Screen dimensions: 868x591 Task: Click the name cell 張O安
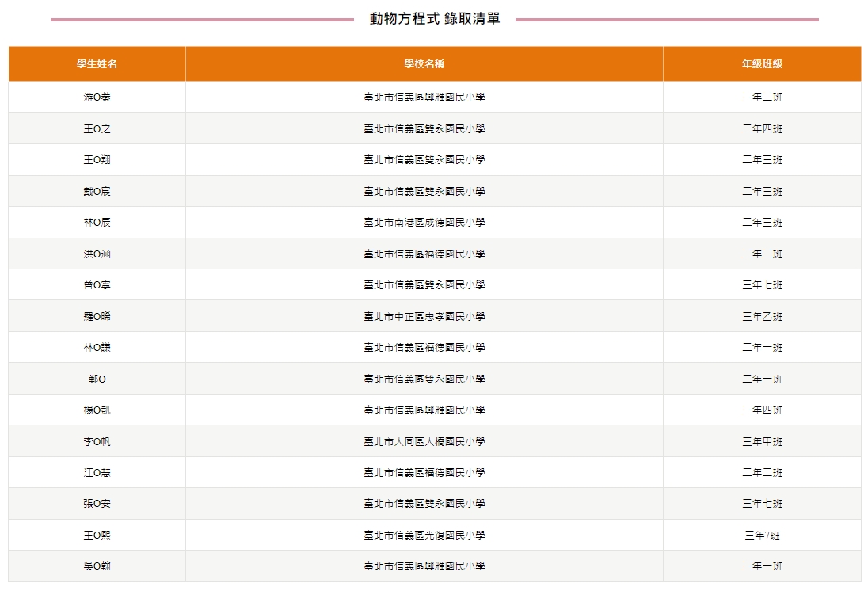pyautogui.click(x=97, y=504)
